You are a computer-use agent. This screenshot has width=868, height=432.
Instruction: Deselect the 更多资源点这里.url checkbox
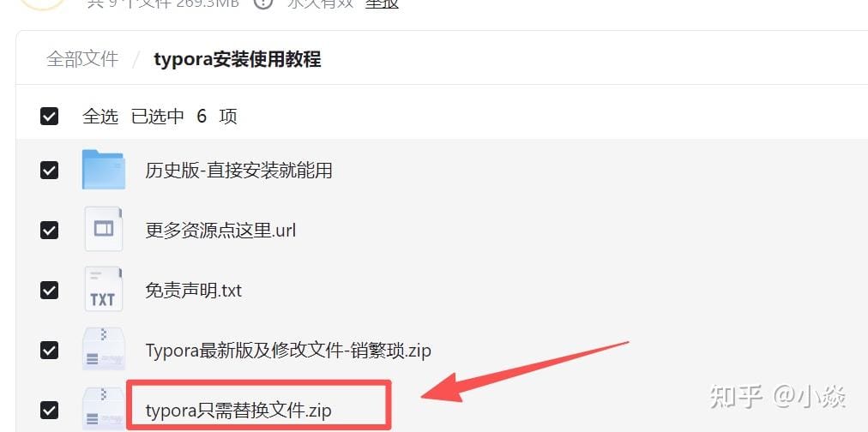[49, 230]
